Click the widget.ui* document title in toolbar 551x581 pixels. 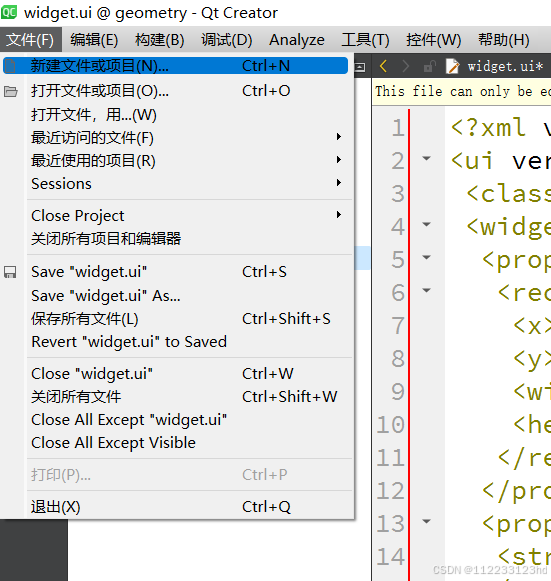tap(505, 67)
